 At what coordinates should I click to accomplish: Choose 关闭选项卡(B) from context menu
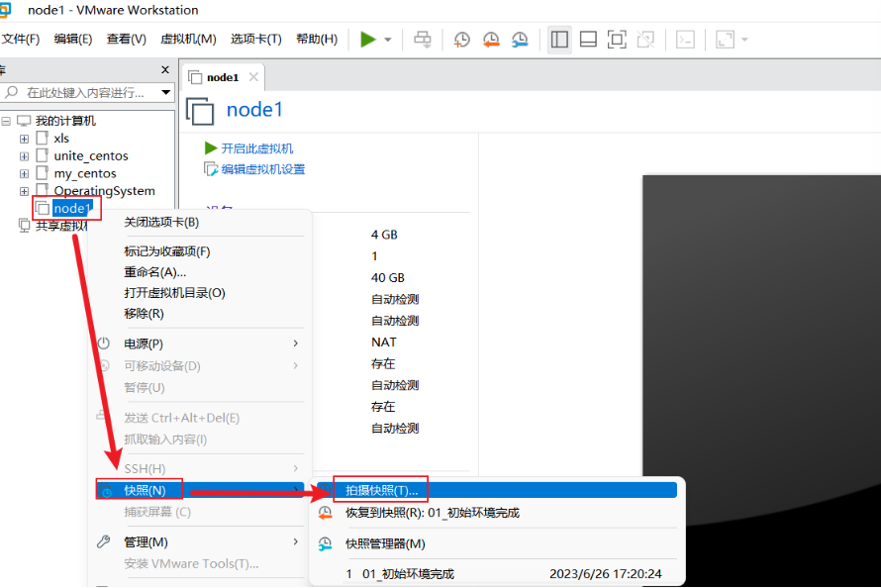tap(161, 223)
